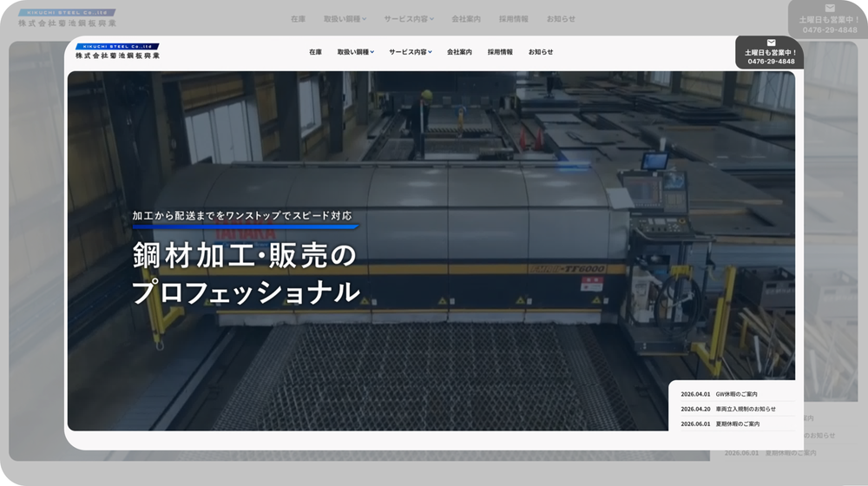Open the 株式会社菊池鋼板興業 logo in front window
Viewport: 868px width, 486px height.
coord(117,51)
